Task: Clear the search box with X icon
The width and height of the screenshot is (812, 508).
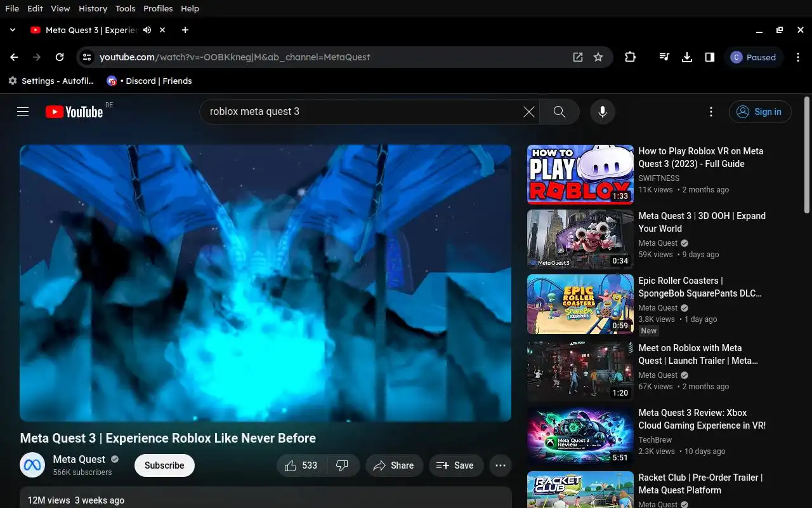Action: coord(528,112)
